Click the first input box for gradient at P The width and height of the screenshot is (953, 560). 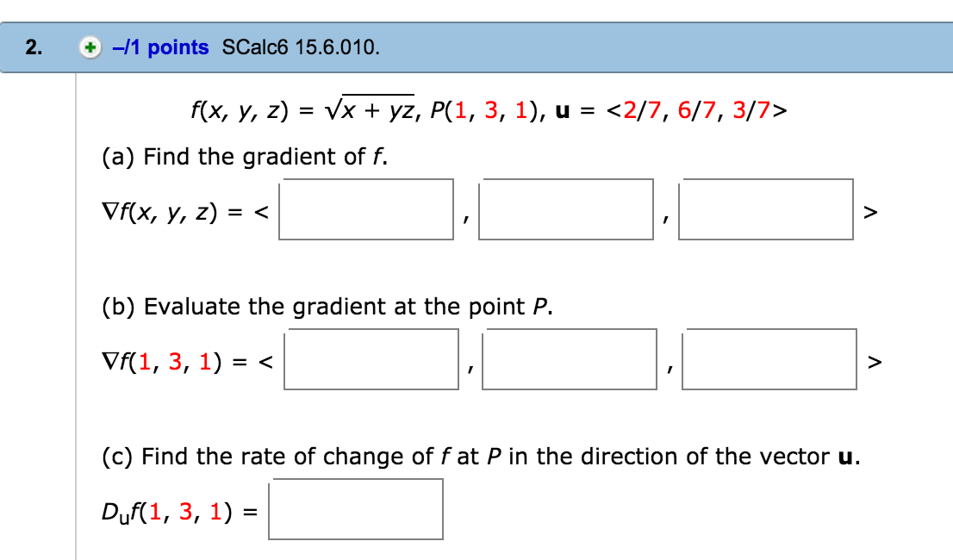pos(372,360)
